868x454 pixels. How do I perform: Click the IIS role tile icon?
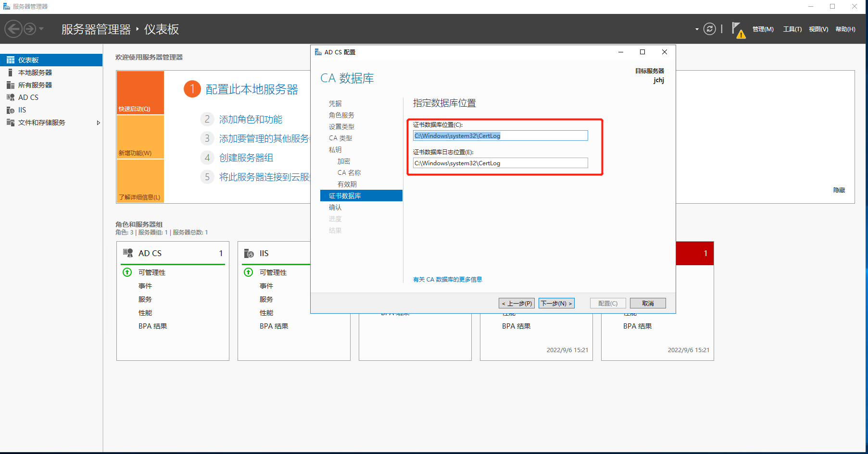click(249, 253)
